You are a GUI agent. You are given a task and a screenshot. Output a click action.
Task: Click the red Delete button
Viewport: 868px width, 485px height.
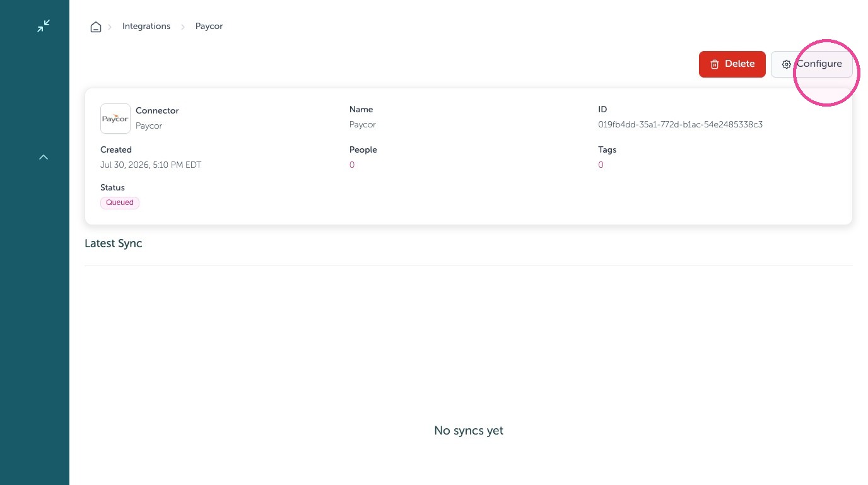coord(732,64)
